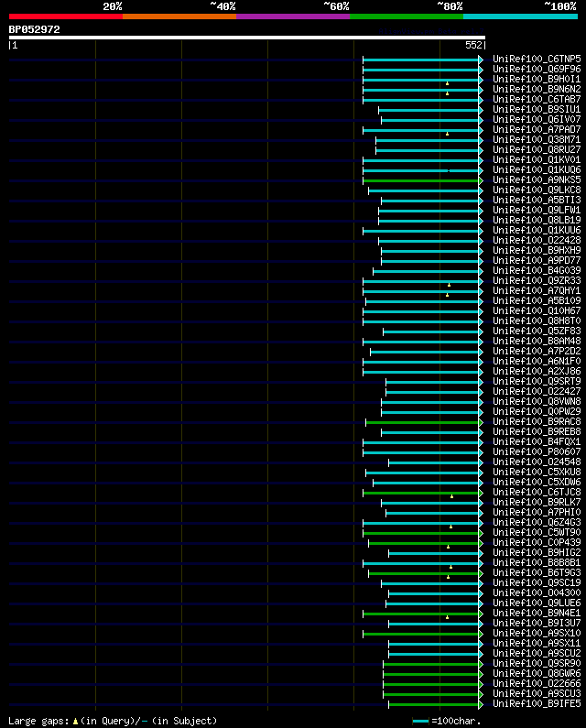Open UniRef100_B4G039 hit
Screen dimensions: 586x728
537,271
